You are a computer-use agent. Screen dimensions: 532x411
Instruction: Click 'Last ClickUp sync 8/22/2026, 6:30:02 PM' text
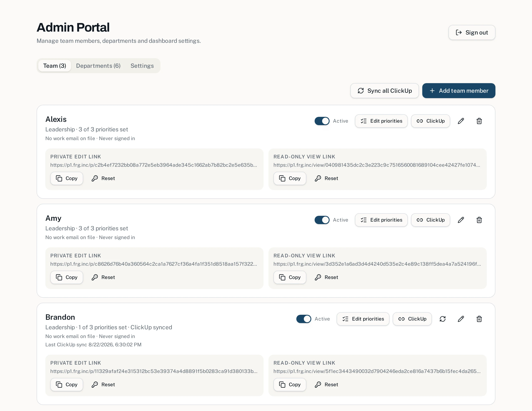(x=93, y=344)
